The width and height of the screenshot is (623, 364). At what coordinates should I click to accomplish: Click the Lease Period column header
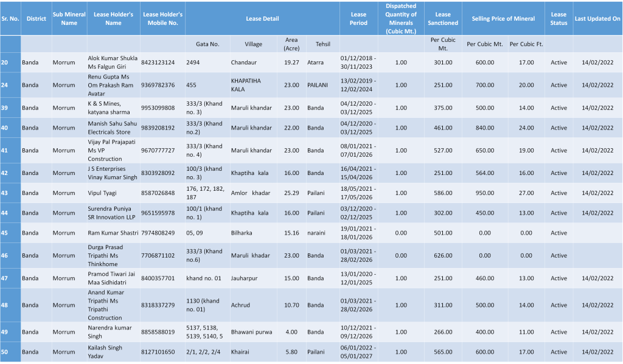tap(358, 19)
